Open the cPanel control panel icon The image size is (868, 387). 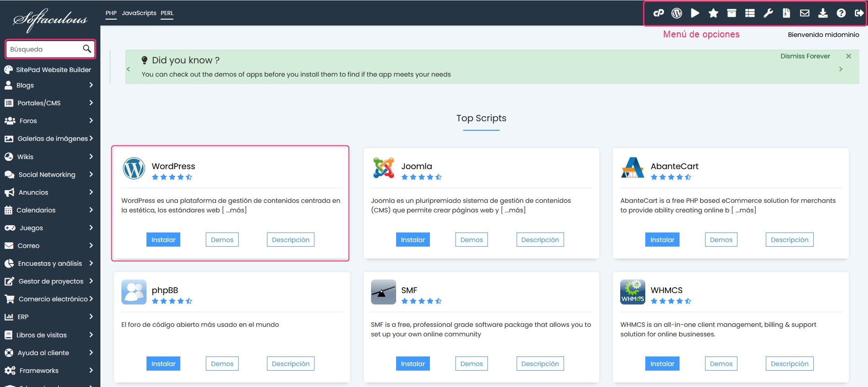tap(659, 13)
